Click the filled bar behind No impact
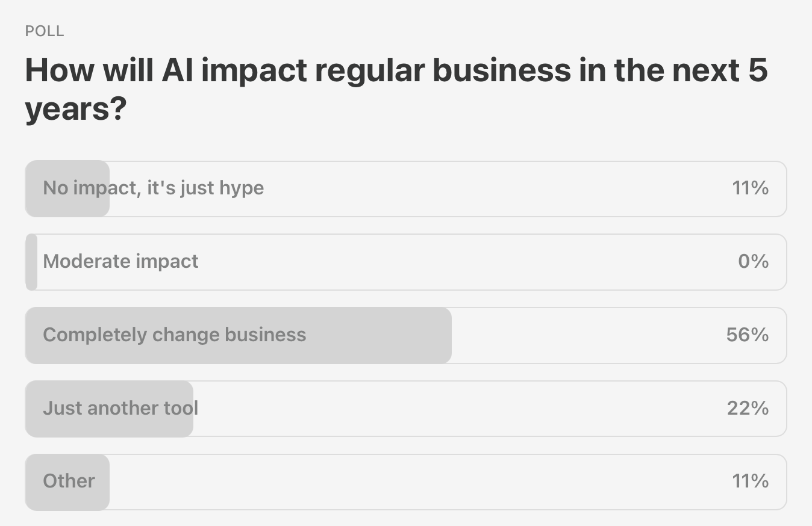 pyautogui.click(x=67, y=188)
